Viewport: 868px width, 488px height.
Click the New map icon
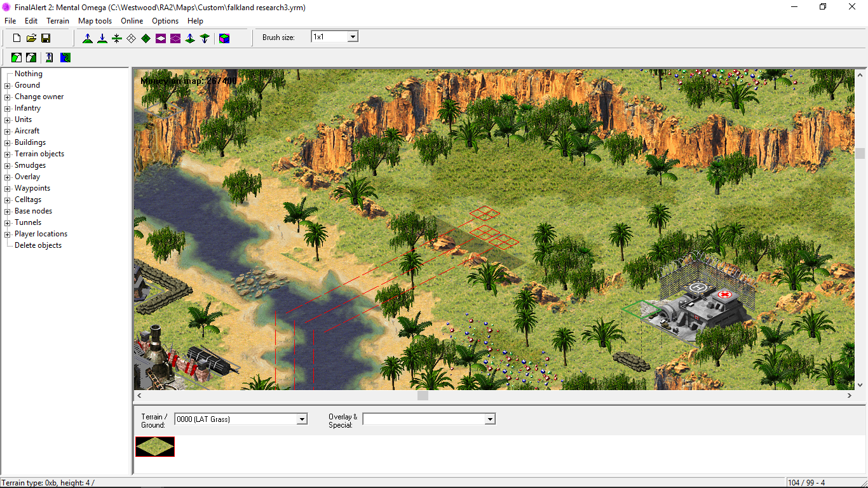[x=17, y=38]
